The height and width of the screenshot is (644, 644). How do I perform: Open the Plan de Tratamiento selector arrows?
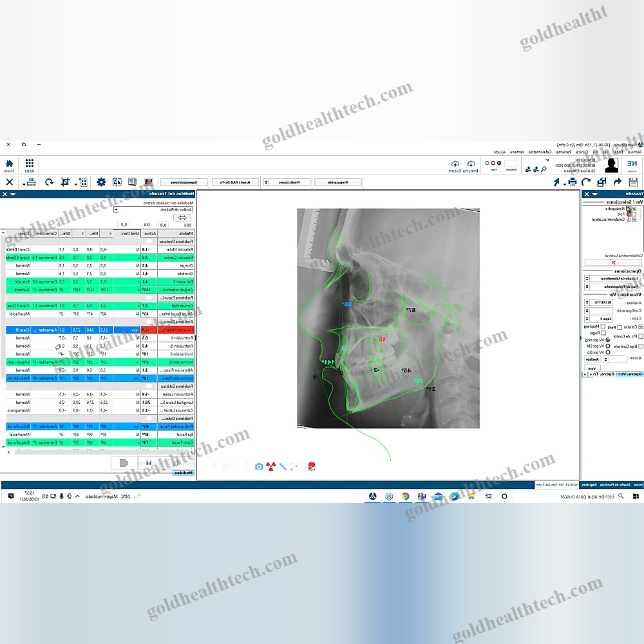pyautogui.click(x=587, y=287)
